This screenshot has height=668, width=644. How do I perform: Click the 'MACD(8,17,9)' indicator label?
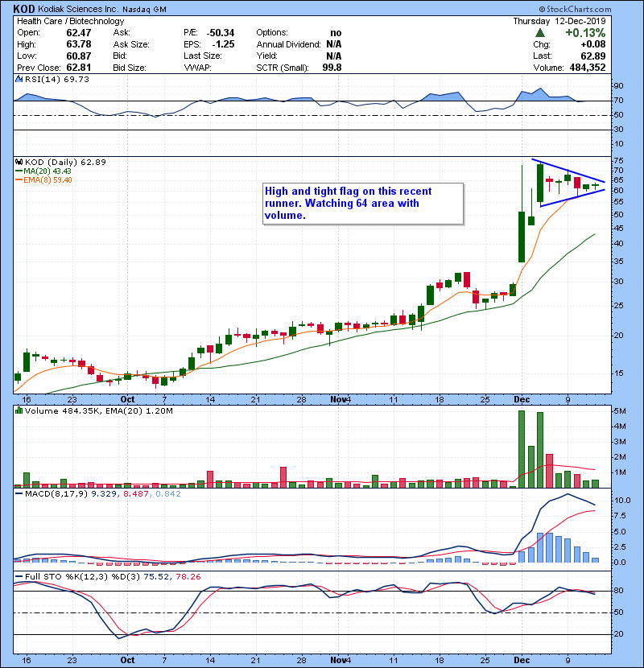coord(57,494)
